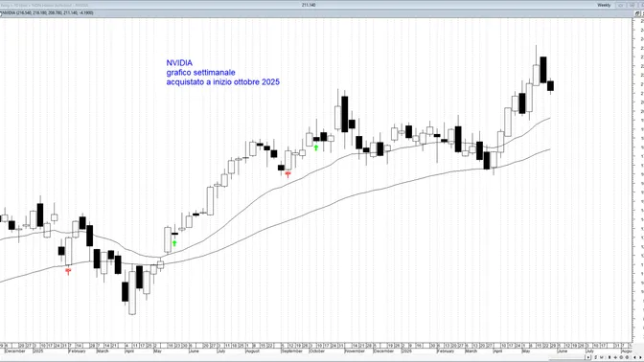Screen dimensions: 644x362
Task: Click the blue NVIDIA annotation text
Action: pyautogui.click(x=179, y=63)
